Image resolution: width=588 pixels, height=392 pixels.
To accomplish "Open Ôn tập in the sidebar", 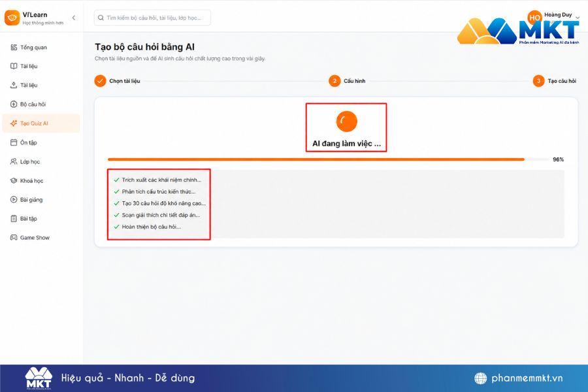I will [x=41, y=142].
